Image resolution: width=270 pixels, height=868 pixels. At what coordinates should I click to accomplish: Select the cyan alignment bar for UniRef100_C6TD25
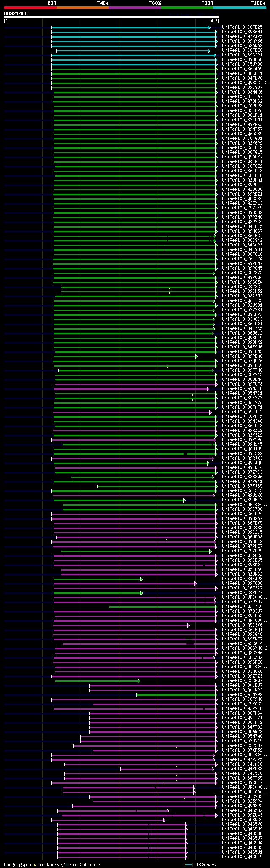coord(131,27)
